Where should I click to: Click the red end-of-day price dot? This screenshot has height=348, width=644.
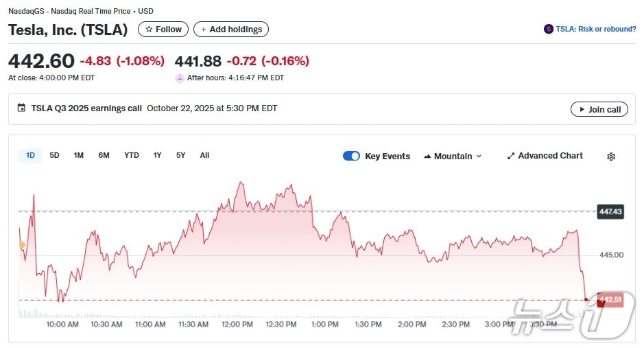click(586, 300)
